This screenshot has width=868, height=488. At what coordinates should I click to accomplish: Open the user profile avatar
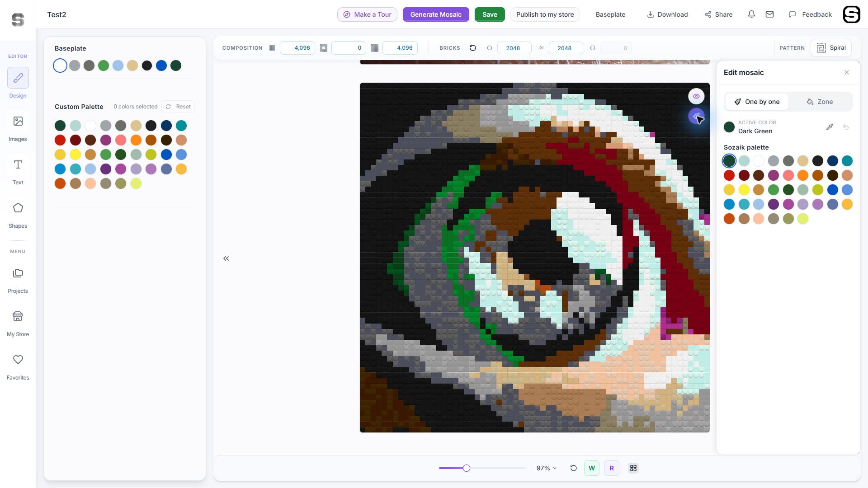[x=851, y=14]
